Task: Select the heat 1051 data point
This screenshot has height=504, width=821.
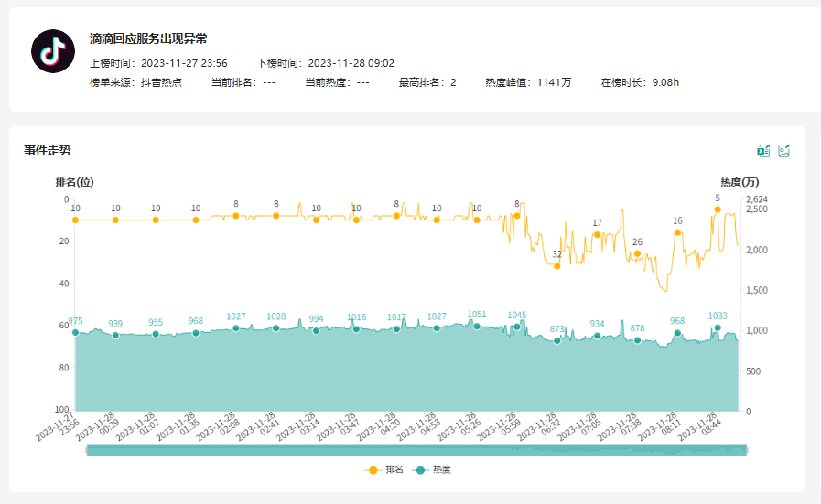Action: pos(477,327)
